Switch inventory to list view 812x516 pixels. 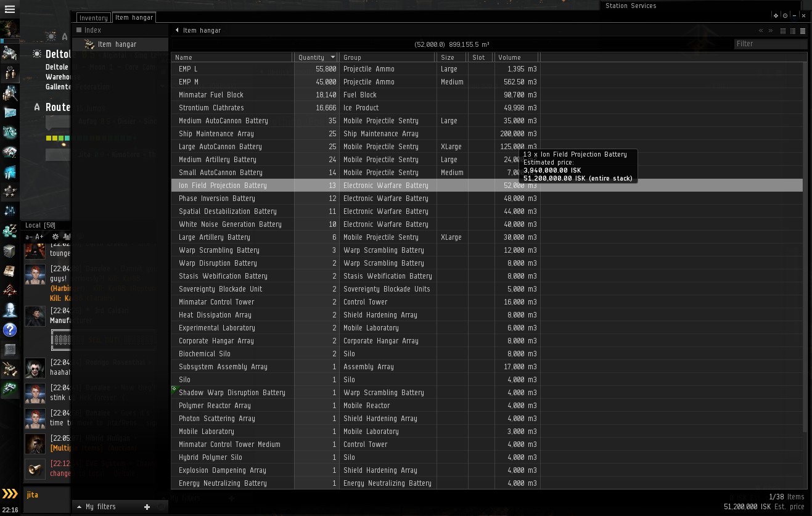tap(803, 31)
